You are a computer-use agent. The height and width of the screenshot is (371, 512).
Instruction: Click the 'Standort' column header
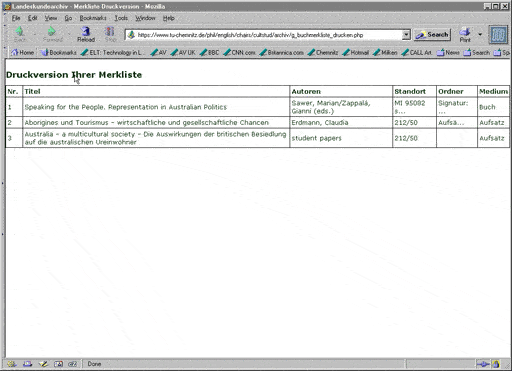[x=410, y=91]
